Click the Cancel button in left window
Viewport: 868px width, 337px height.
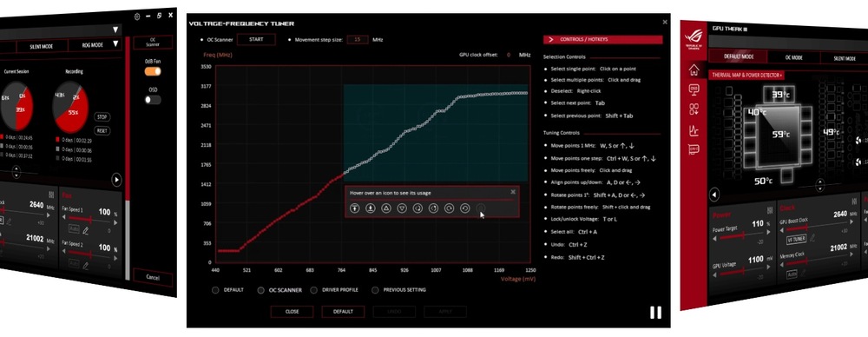click(x=153, y=276)
